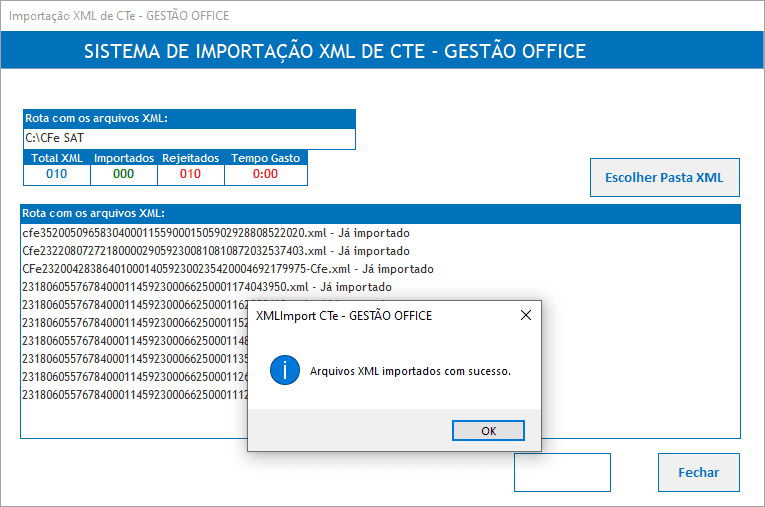
Task: Click the message Arquivos XML importados com sucesso
Action: point(410,371)
